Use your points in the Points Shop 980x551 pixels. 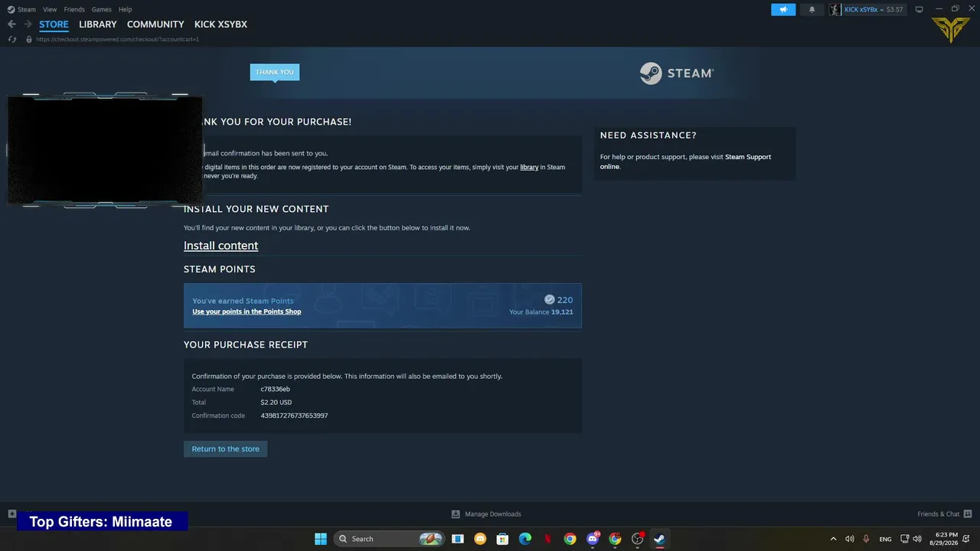[247, 311]
